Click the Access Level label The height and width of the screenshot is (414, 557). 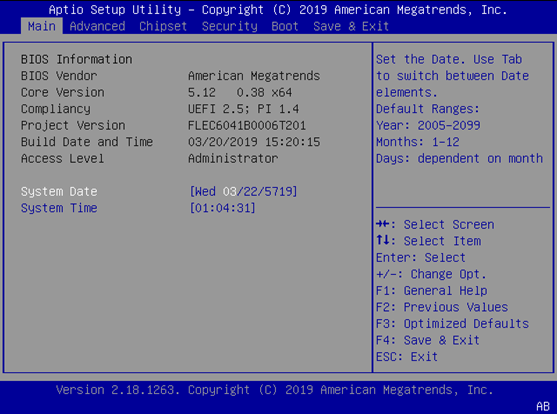click(63, 158)
